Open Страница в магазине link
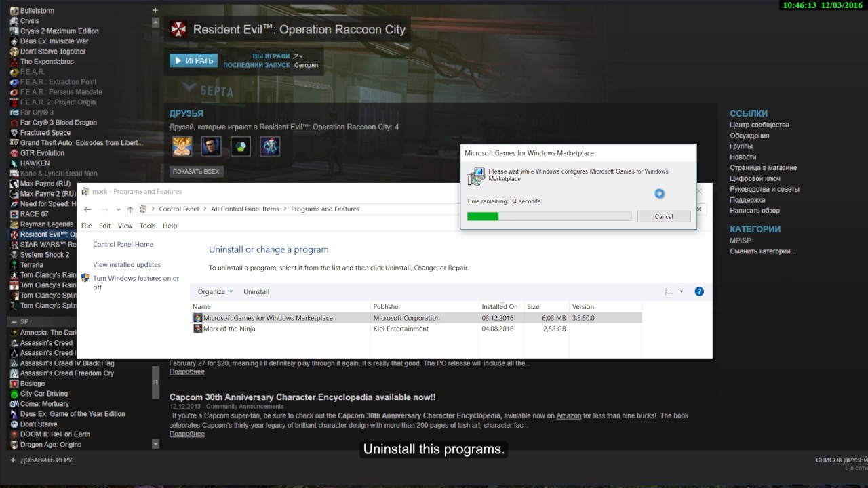The height and width of the screenshot is (488, 868). click(x=764, y=167)
